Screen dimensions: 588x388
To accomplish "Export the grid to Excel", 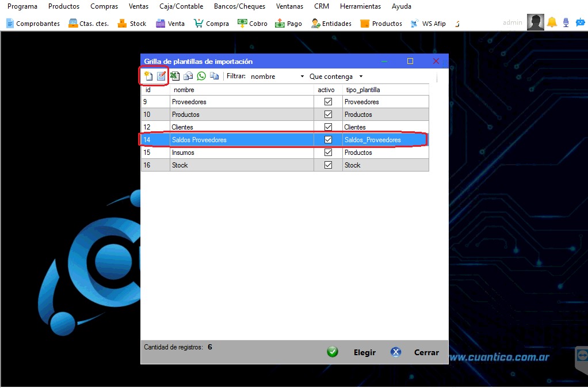I will tap(175, 76).
